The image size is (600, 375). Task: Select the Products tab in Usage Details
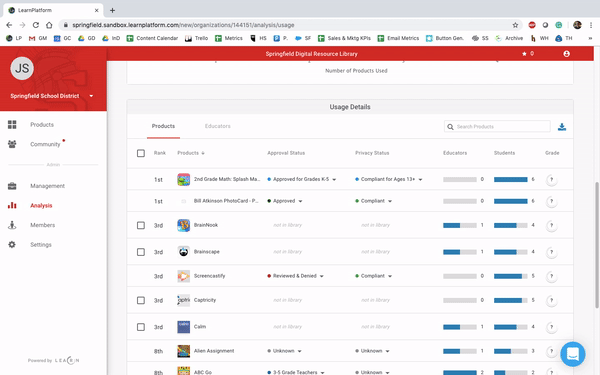(x=163, y=126)
